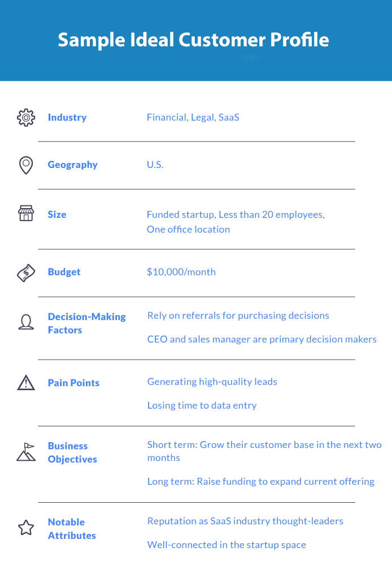Screen dimensions: 392x570
Task: Click the mountain flag icon for Business Objectives
Action: click(x=26, y=452)
